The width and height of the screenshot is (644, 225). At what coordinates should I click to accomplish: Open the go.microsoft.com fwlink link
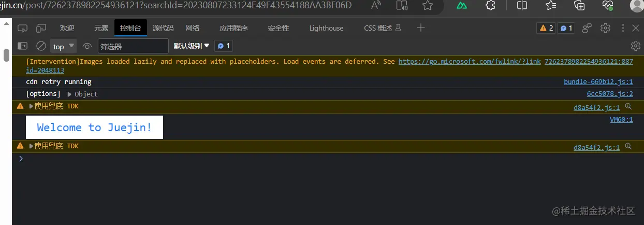(470, 61)
